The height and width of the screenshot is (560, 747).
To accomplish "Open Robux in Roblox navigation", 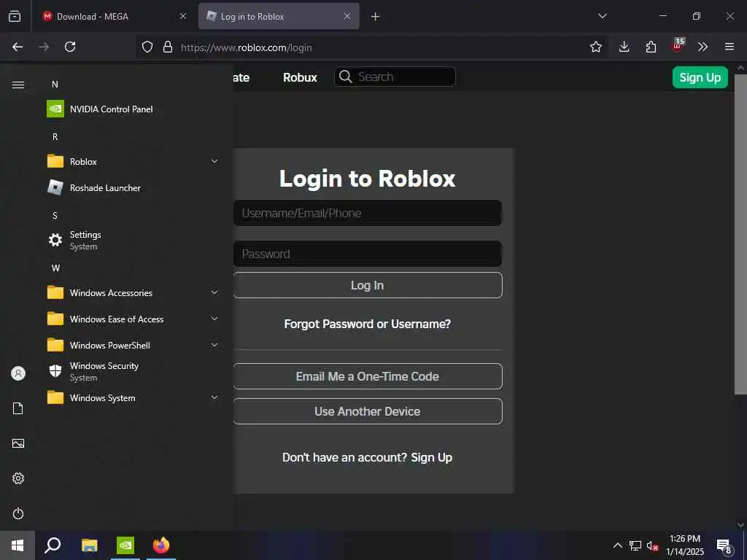I will (300, 77).
